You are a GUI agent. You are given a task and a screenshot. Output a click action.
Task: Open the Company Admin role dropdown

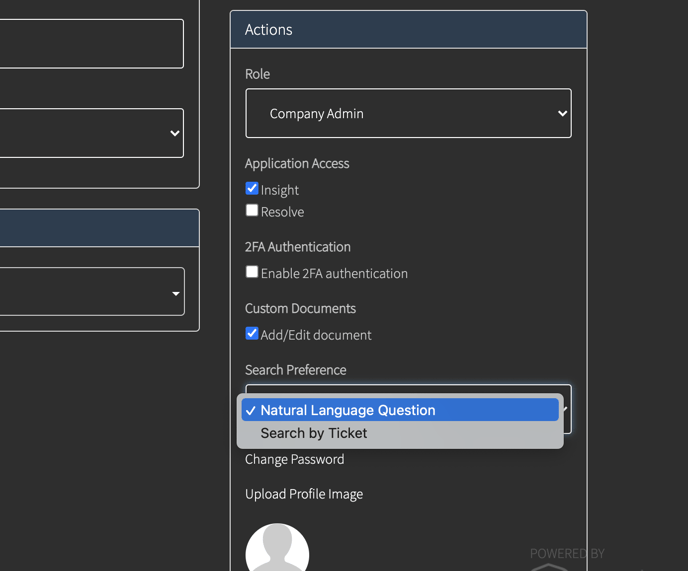pyautogui.click(x=408, y=113)
